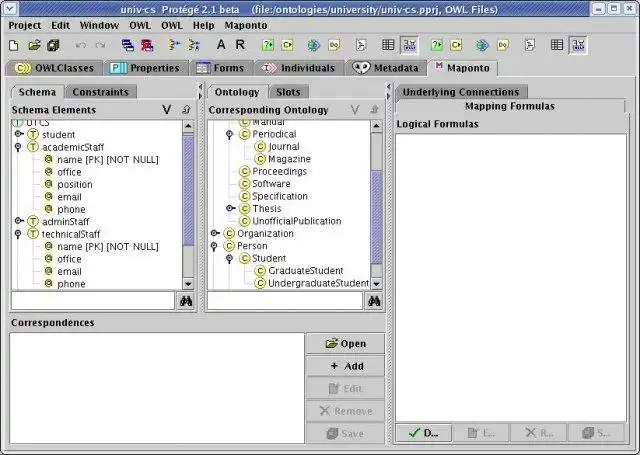Open the Constraints sub-tab
Image resolution: width=640 pixels, height=455 pixels.
pos(100,92)
